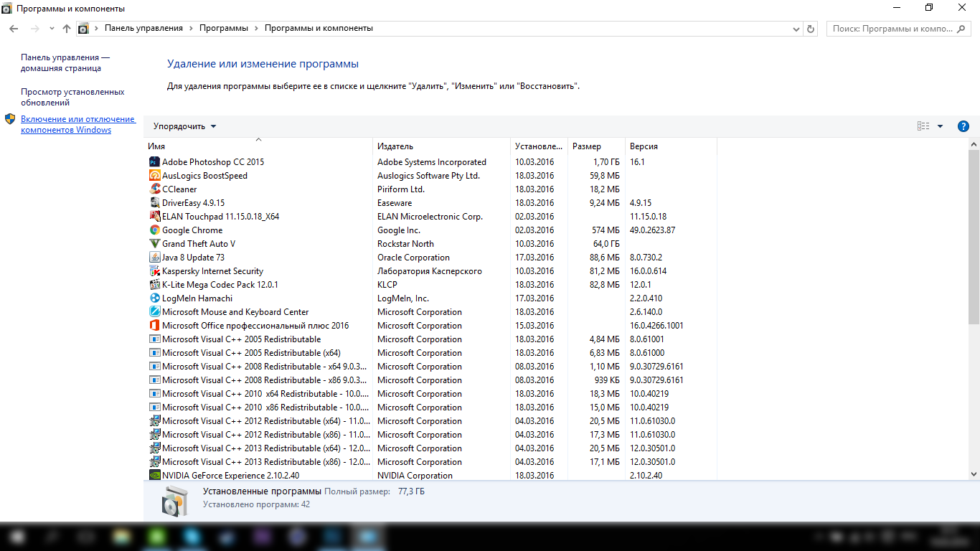
Task: Open Просмотр установленных обновлений link
Action: coord(72,98)
